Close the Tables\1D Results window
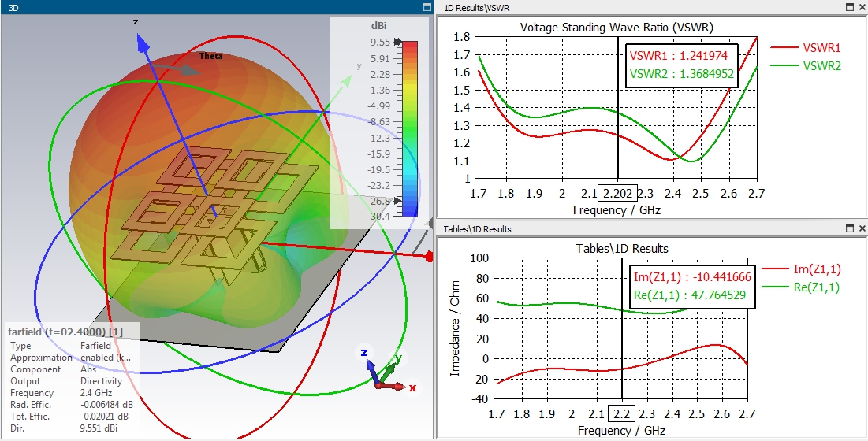This screenshot has width=868, height=441. [x=862, y=228]
